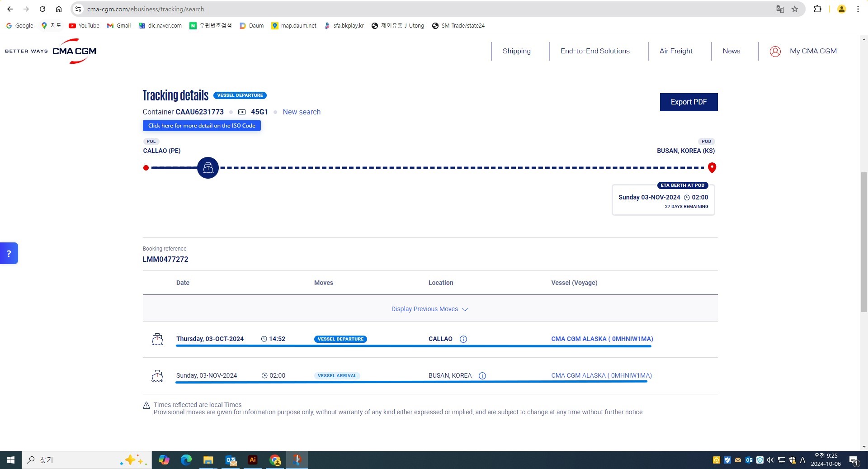Screen dimensions: 868x469
Task: Click the address bar URL
Action: click(146, 9)
